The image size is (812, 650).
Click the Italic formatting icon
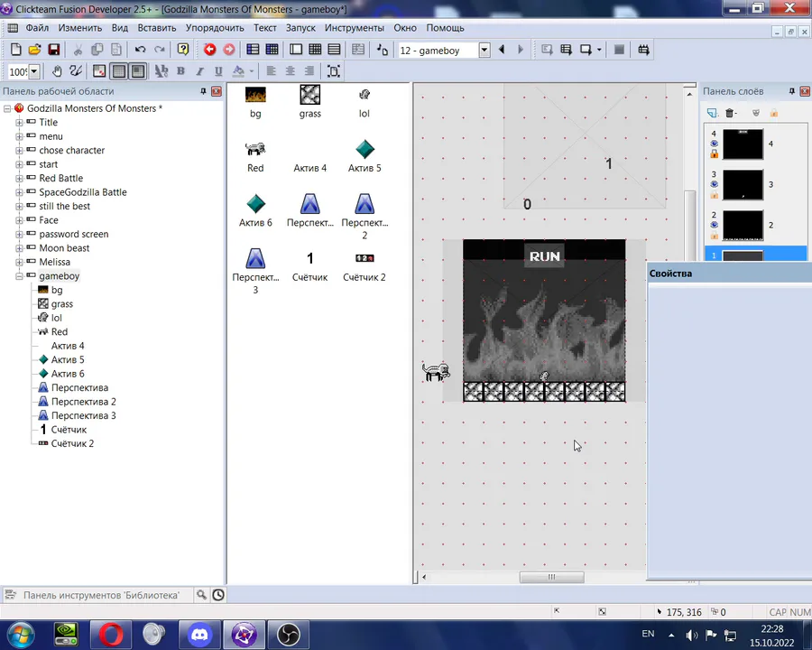(x=200, y=71)
